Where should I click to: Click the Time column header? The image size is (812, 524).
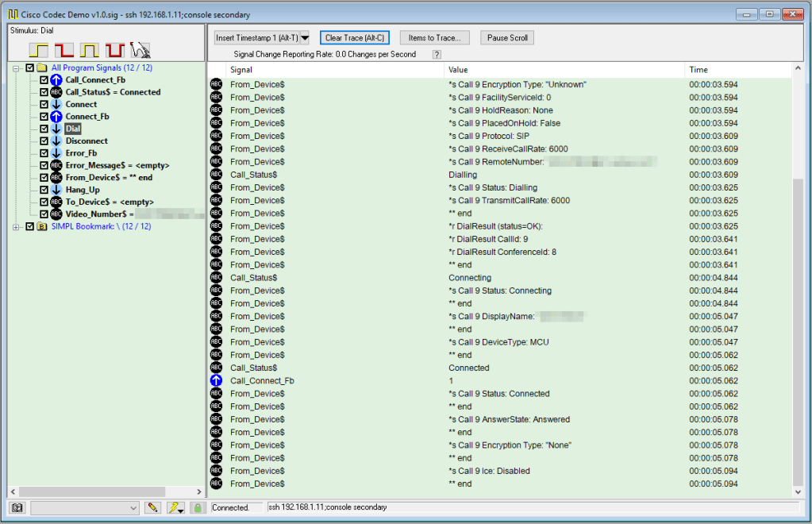pyautogui.click(x=698, y=71)
